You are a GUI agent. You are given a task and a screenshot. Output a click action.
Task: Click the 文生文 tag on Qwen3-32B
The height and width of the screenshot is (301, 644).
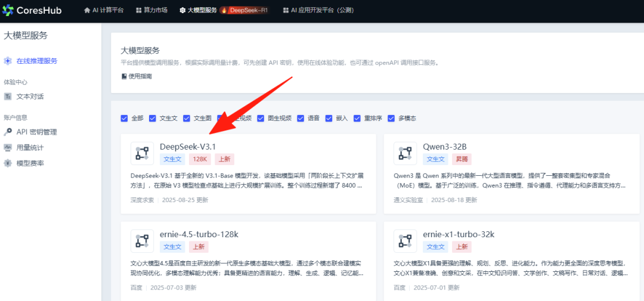point(435,159)
